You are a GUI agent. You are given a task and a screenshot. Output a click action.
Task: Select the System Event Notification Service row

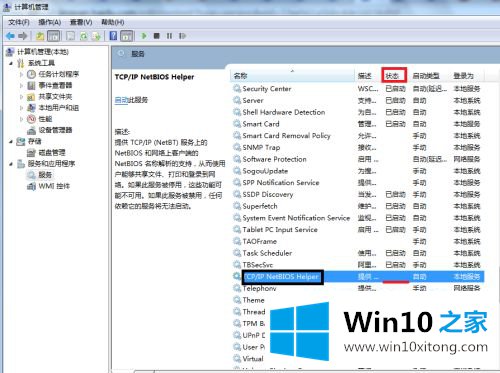click(x=358, y=218)
